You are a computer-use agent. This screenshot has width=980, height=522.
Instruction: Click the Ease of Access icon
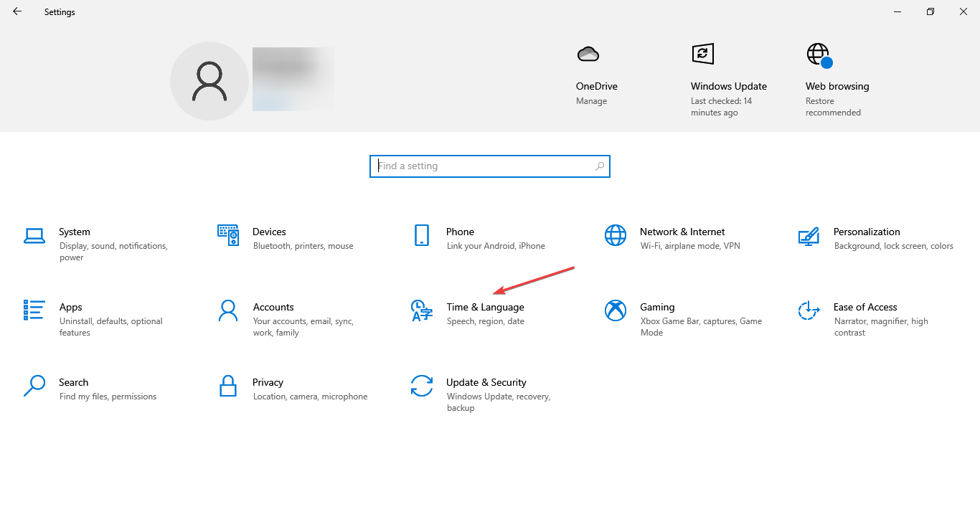point(809,310)
